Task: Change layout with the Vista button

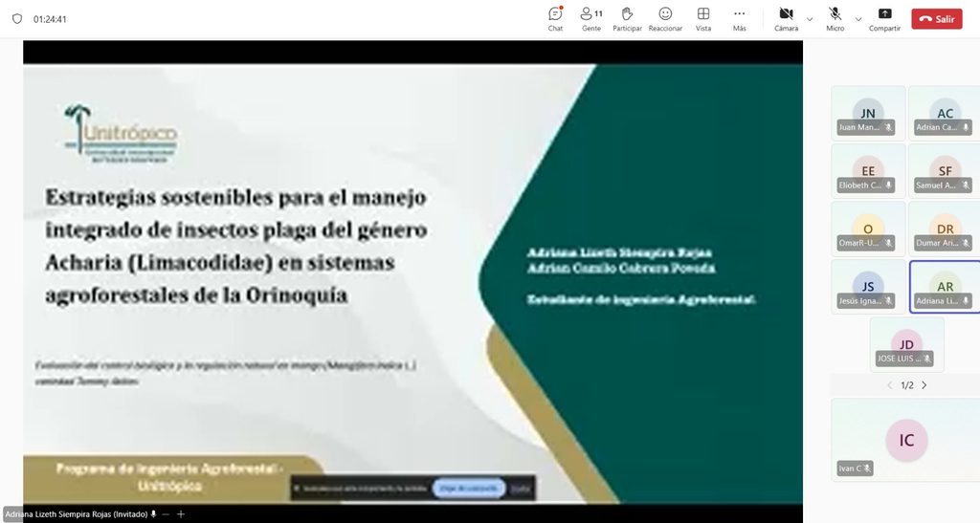Action: pos(703,19)
